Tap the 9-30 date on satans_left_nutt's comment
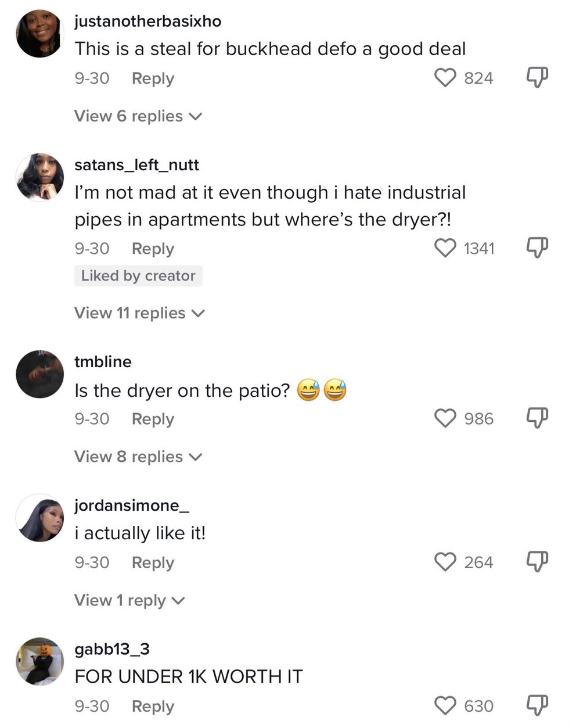Screen dimensions: 569x728 pyautogui.click(x=92, y=248)
